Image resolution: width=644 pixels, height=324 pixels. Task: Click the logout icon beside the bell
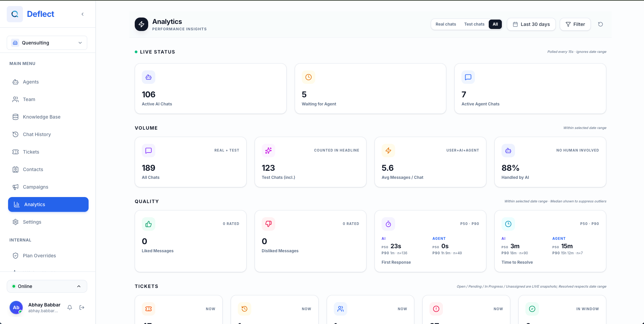82,307
